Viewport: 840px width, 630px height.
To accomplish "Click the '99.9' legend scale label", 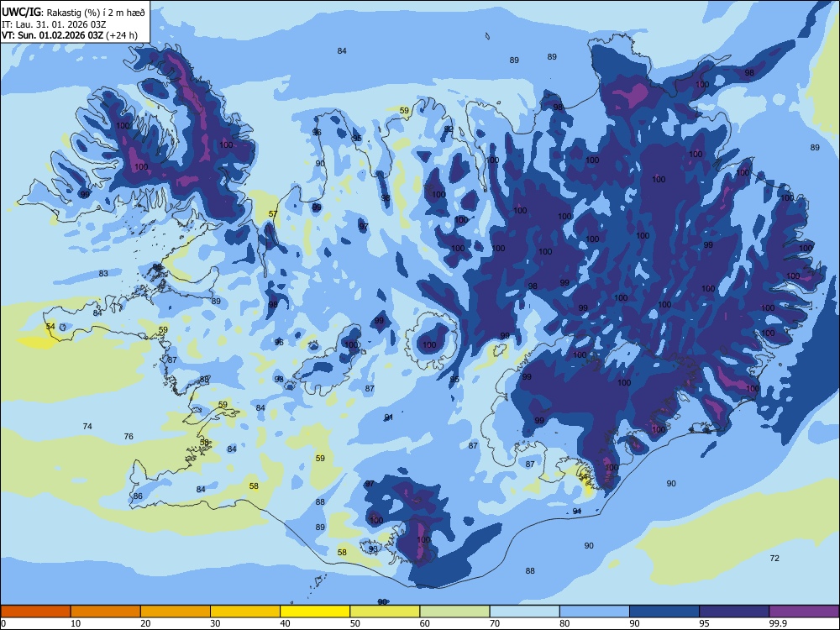I will [x=778, y=623].
